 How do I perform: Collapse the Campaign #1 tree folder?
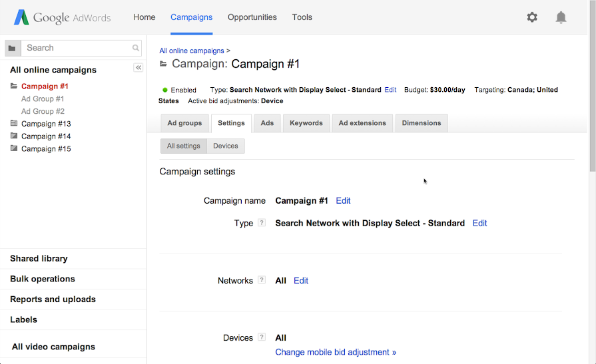pos(14,86)
